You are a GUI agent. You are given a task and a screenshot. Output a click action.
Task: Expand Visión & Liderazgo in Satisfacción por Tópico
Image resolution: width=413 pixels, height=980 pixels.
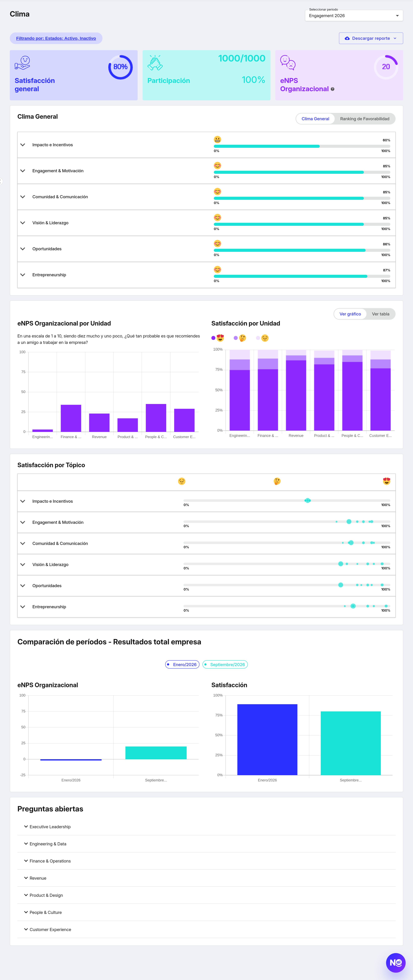coord(23,565)
